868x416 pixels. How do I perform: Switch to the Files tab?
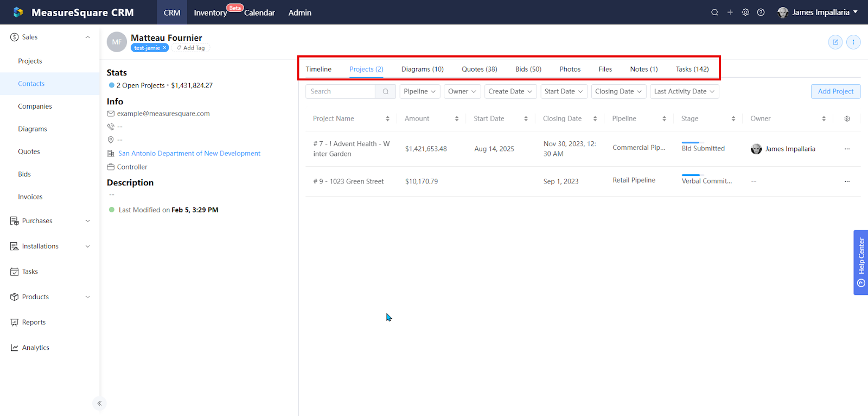pyautogui.click(x=605, y=69)
